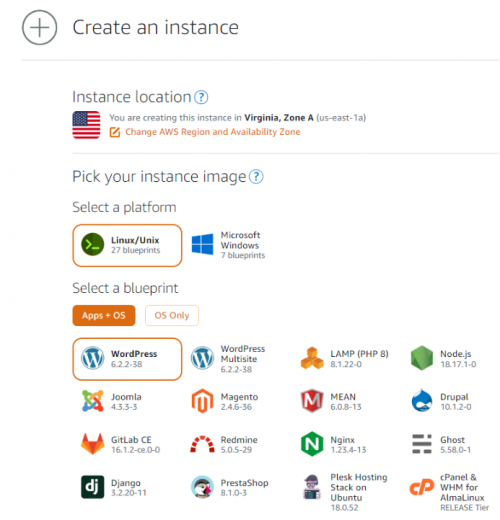The height and width of the screenshot is (520, 500).
Task: Select the Nginx blueprint icon
Action: [x=312, y=444]
